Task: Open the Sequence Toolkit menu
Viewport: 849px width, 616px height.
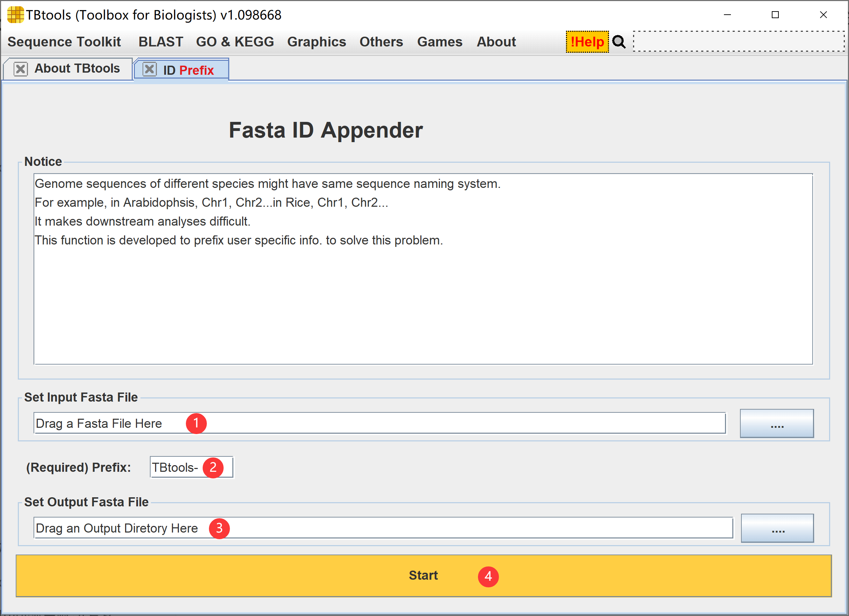Action: pos(64,42)
